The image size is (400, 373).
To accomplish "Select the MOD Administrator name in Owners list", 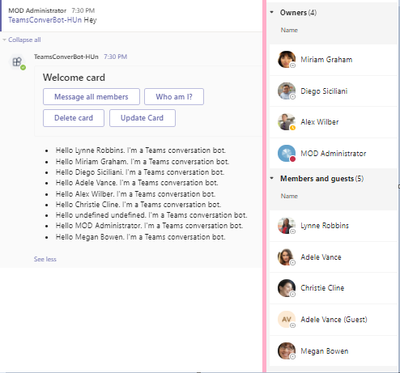I will [333, 153].
